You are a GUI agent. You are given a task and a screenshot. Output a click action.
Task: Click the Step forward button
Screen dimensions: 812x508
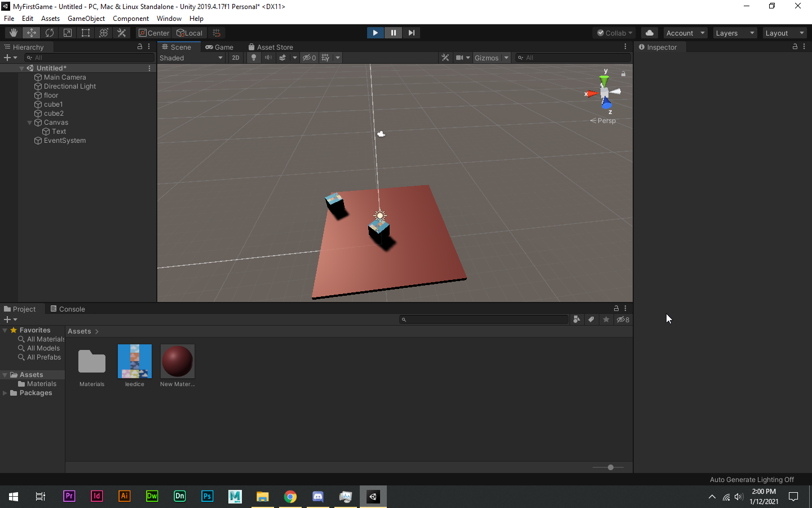pos(411,33)
